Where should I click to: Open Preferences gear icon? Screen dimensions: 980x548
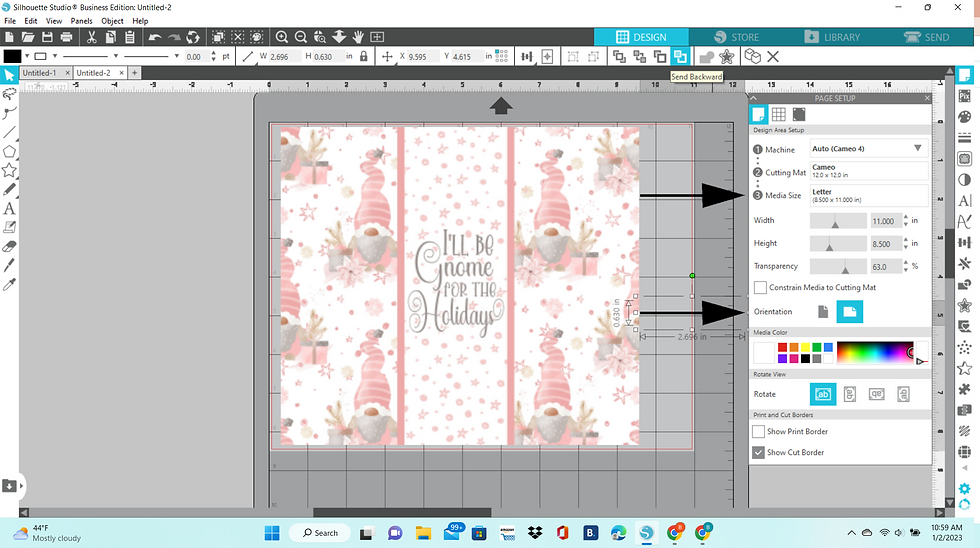964,489
